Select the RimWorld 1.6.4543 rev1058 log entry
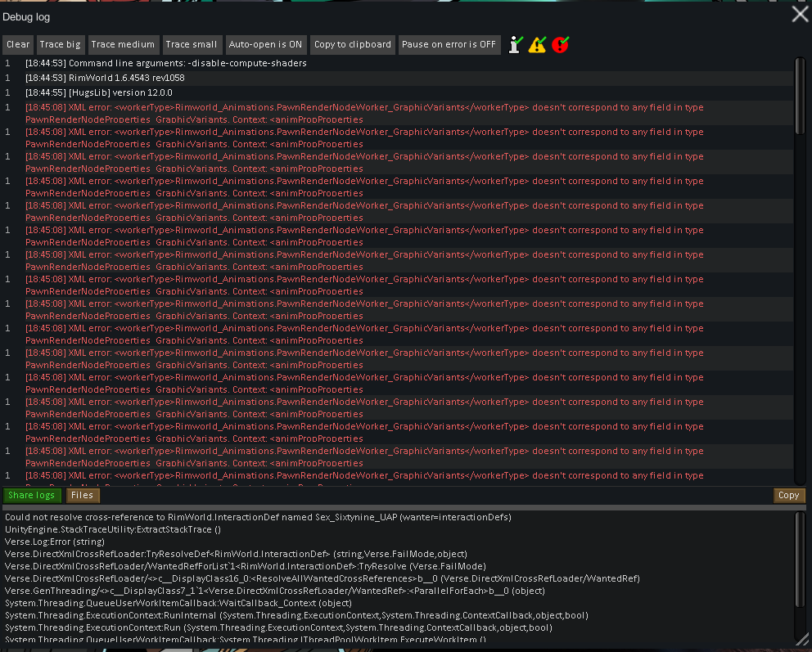This screenshot has height=652, width=812. 397,78
